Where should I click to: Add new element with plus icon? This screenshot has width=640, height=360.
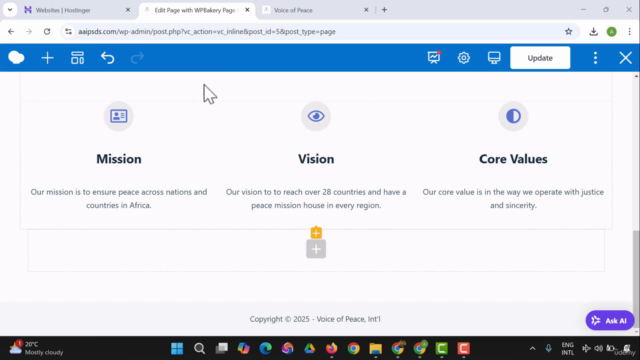click(47, 58)
